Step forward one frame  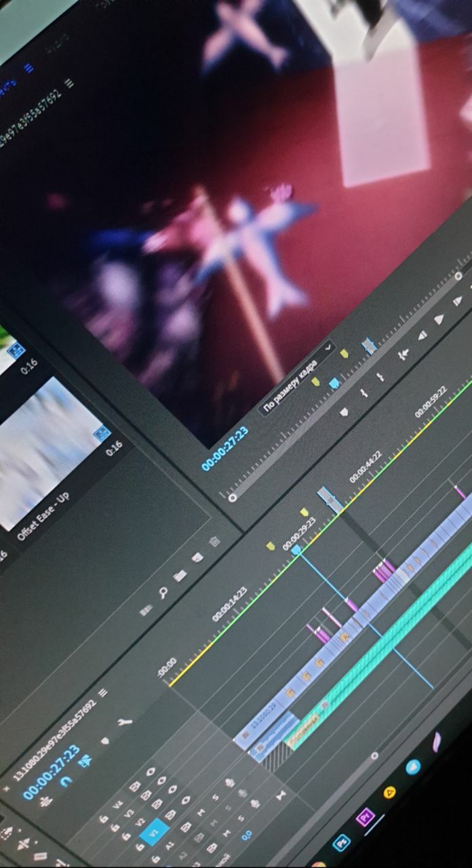coord(458,301)
